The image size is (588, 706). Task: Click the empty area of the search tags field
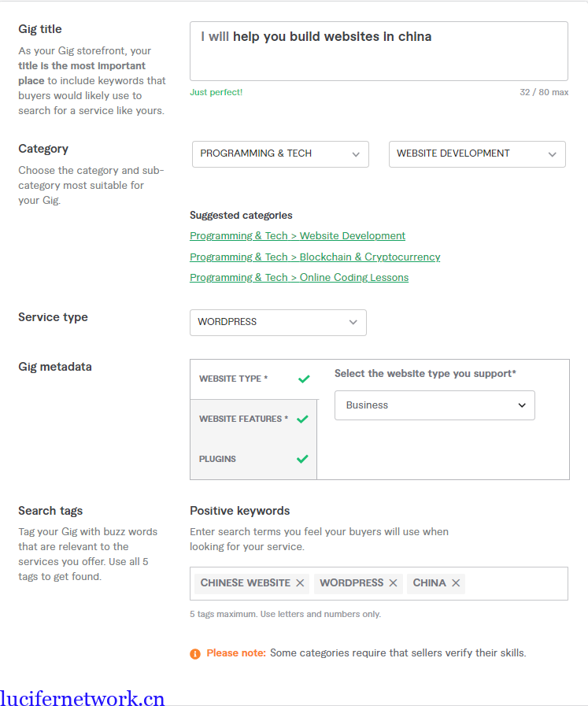516,583
